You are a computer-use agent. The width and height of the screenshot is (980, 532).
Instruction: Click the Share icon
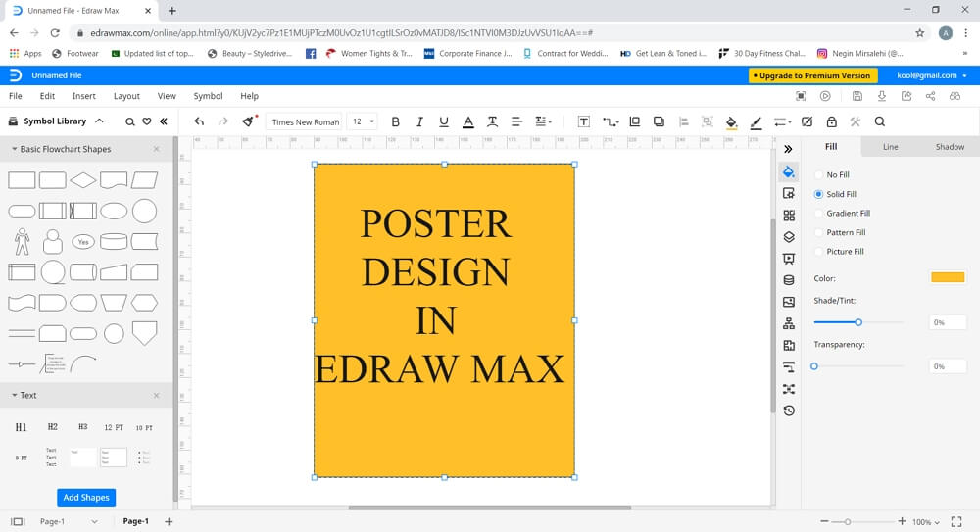tap(931, 96)
